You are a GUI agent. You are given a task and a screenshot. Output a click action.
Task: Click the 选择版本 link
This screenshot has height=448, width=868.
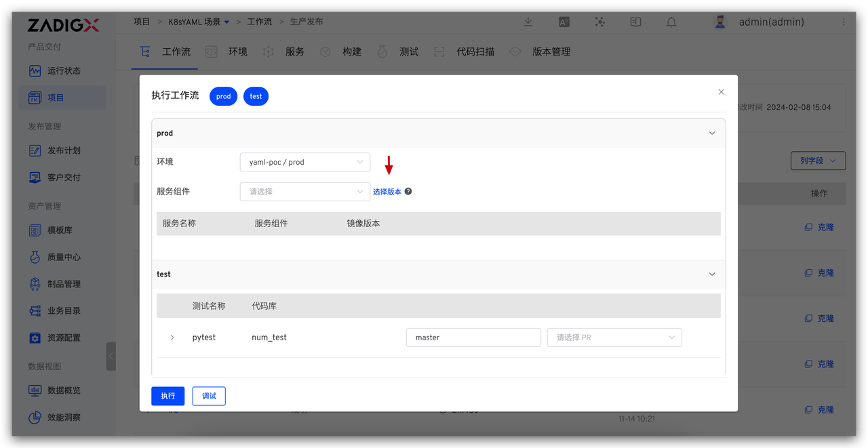point(389,191)
